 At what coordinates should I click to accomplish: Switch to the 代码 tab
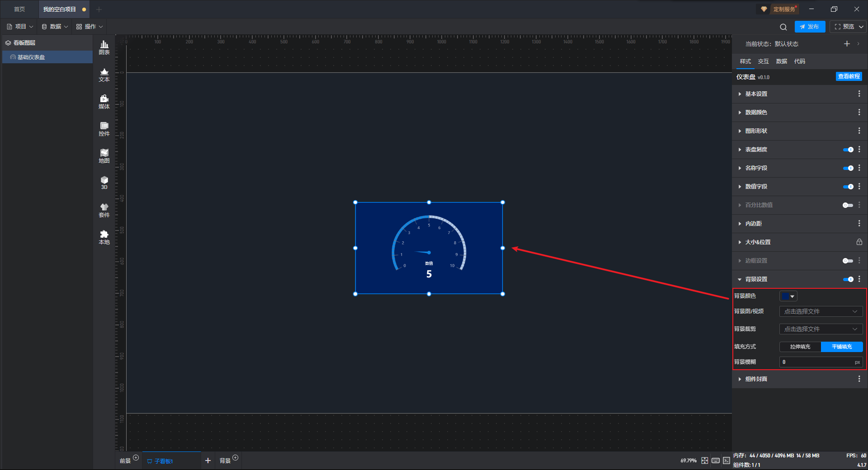click(799, 61)
